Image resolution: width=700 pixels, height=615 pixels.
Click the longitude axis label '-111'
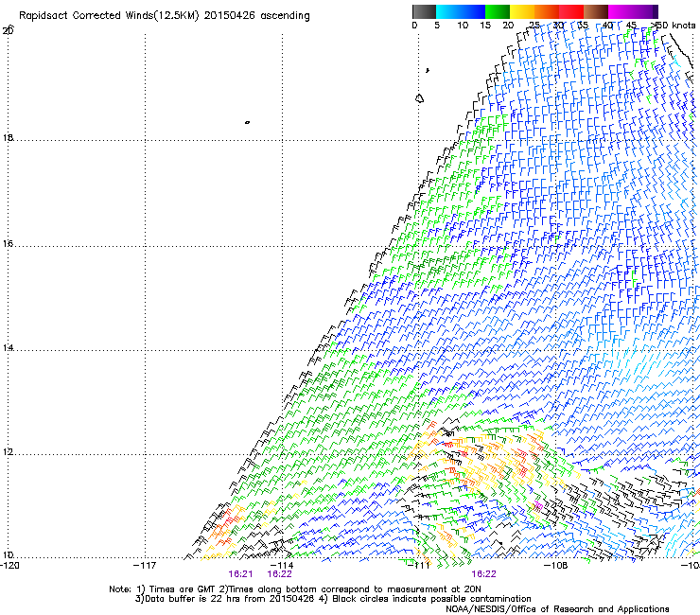tap(419, 565)
